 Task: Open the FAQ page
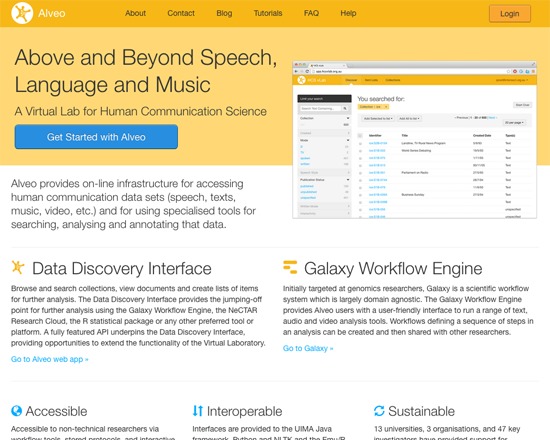[x=311, y=13]
